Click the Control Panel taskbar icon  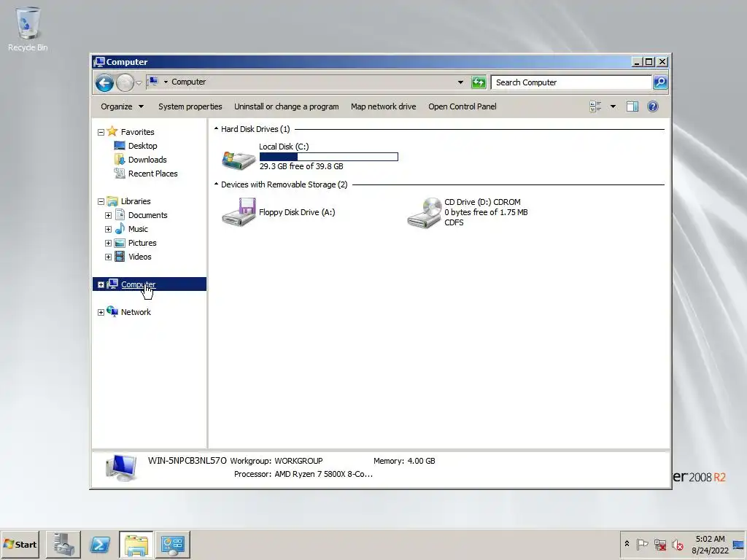tap(172, 544)
